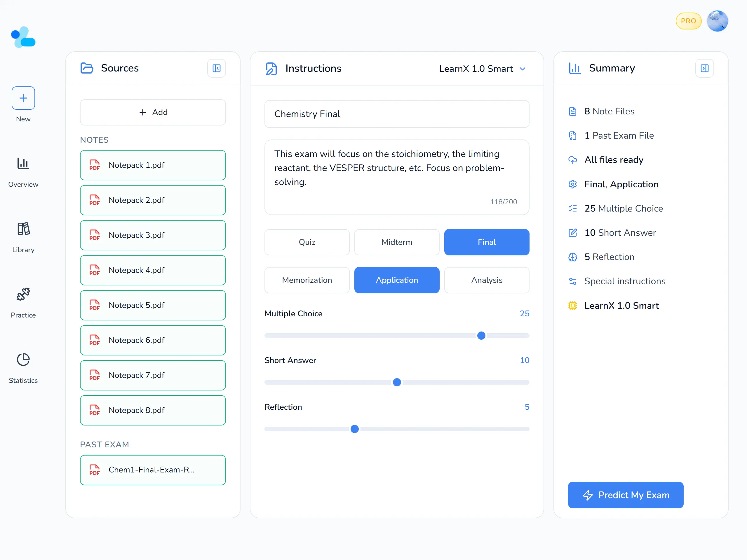Click the Multiple Choice slider handle

pyautogui.click(x=481, y=336)
